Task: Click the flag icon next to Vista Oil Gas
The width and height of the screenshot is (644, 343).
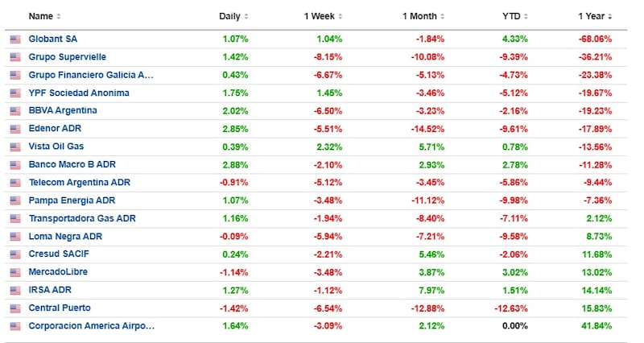Action: pos(15,147)
